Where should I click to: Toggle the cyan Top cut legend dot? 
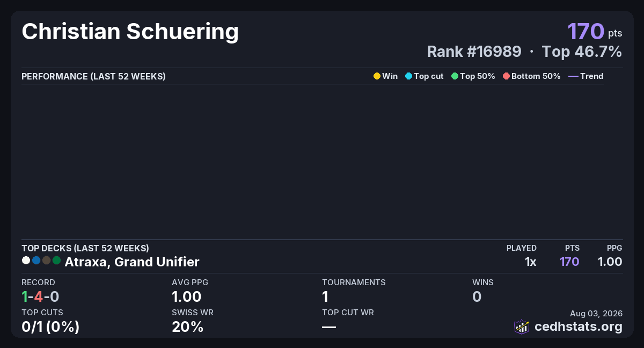coord(408,76)
